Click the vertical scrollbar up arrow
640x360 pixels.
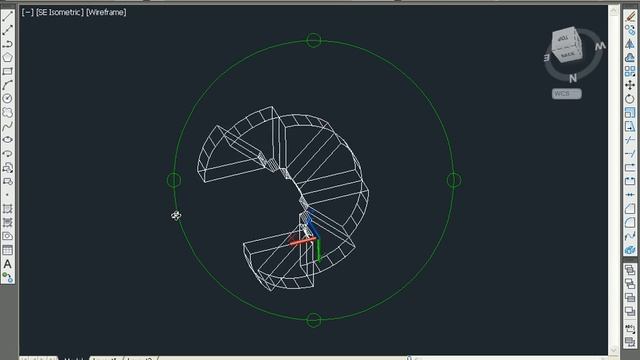[x=614, y=11]
